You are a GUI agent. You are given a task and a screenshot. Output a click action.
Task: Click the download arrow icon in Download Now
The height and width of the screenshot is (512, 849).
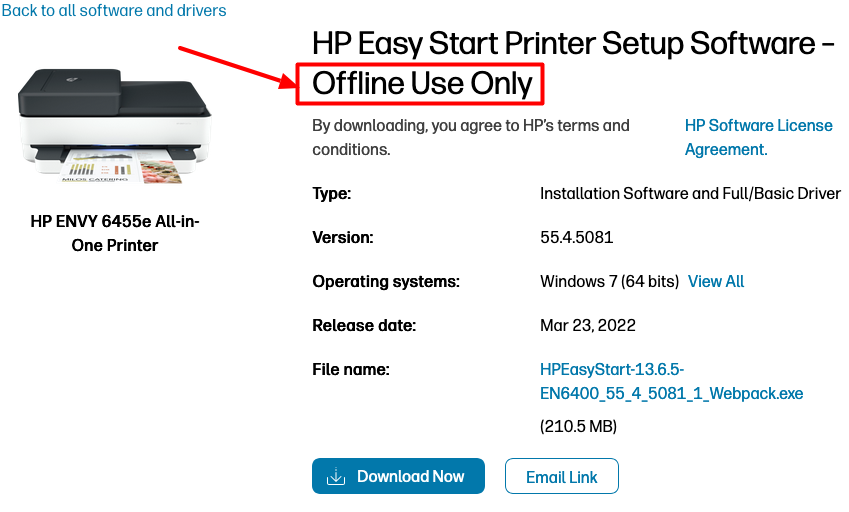pyautogui.click(x=336, y=477)
